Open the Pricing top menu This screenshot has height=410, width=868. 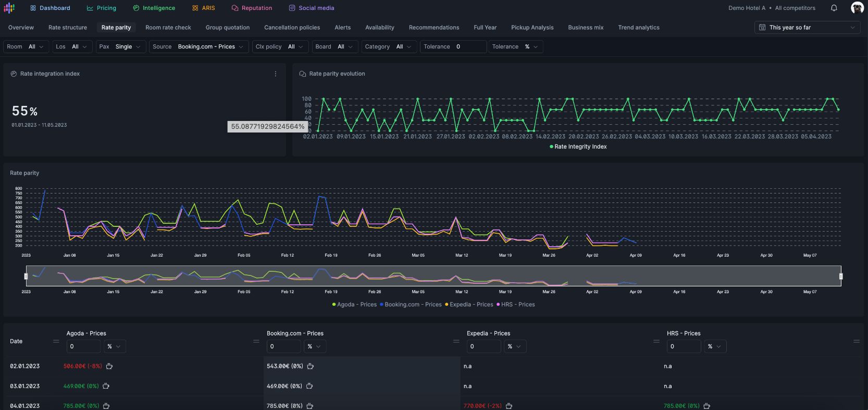[x=102, y=8]
